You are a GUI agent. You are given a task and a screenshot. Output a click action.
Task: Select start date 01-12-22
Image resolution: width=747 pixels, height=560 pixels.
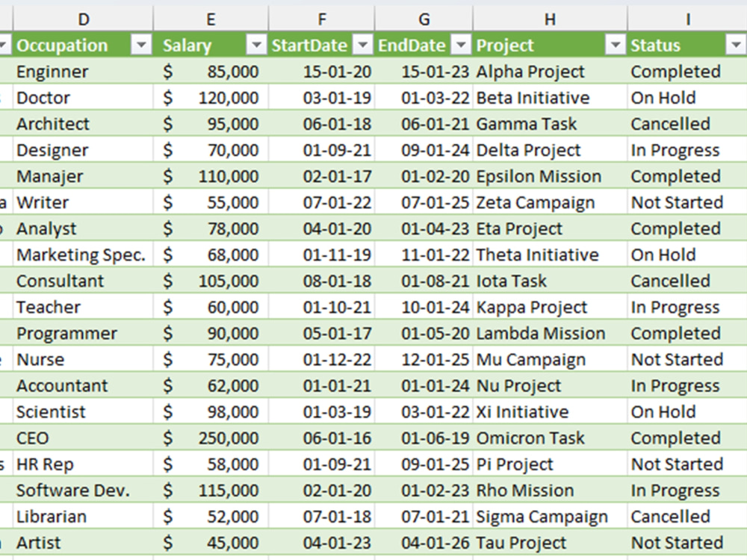click(x=321, y=360)
